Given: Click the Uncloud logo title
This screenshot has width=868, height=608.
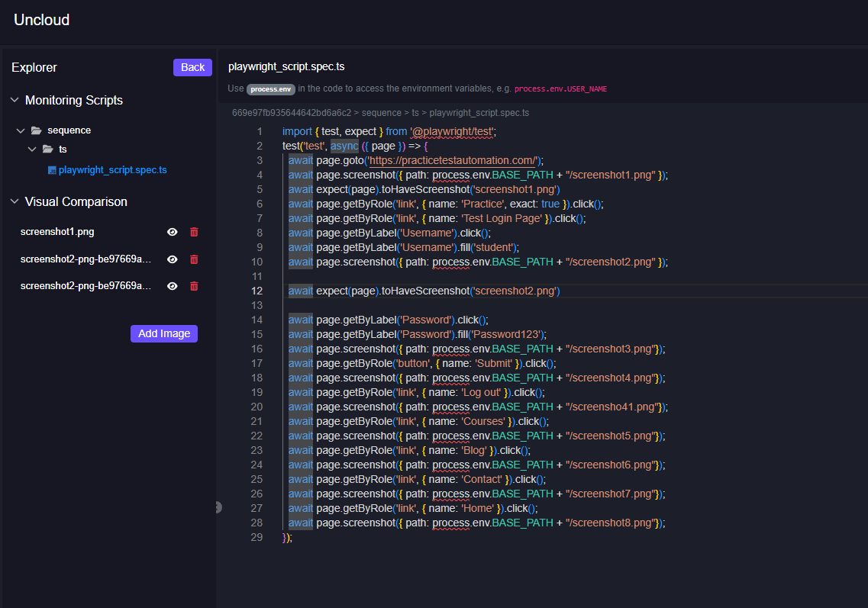Looking at the screenshot, I should pos(41,20).
